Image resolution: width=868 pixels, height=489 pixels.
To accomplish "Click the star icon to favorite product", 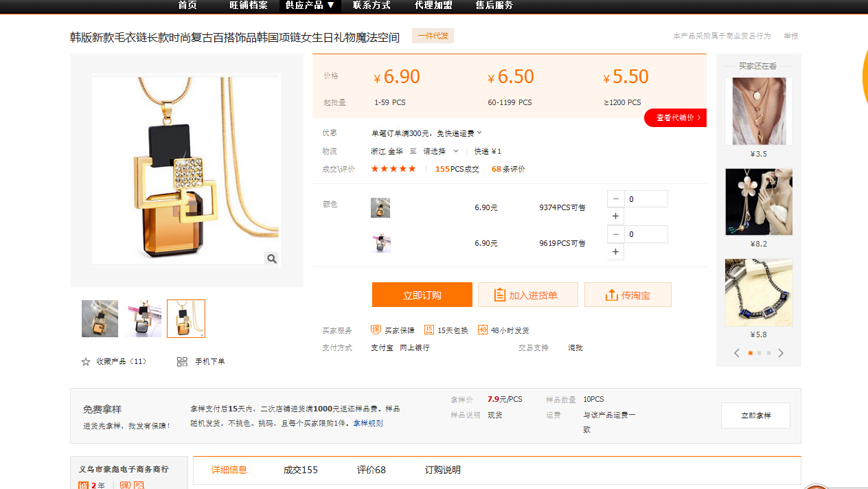I will tap(86, 361).
